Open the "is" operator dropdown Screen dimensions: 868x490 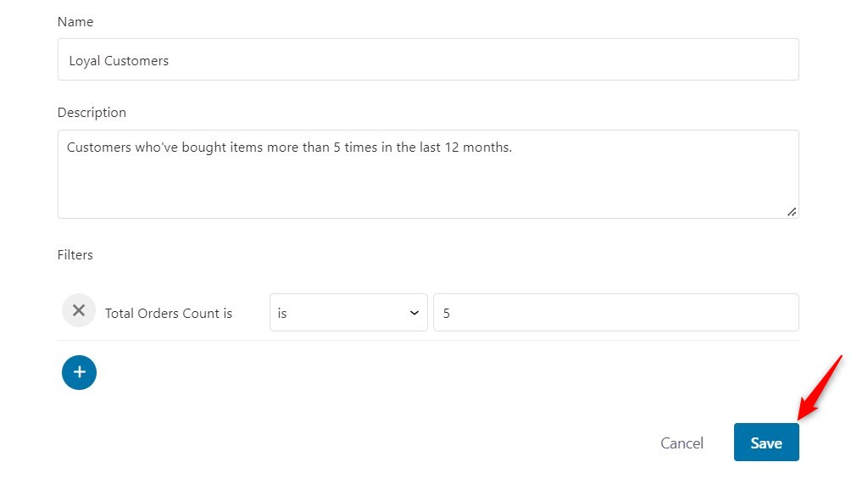click(348, 313)
